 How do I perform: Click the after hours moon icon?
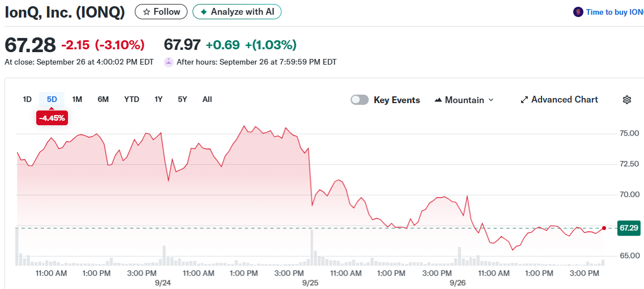pyautogui.click(x=168, y=62)
